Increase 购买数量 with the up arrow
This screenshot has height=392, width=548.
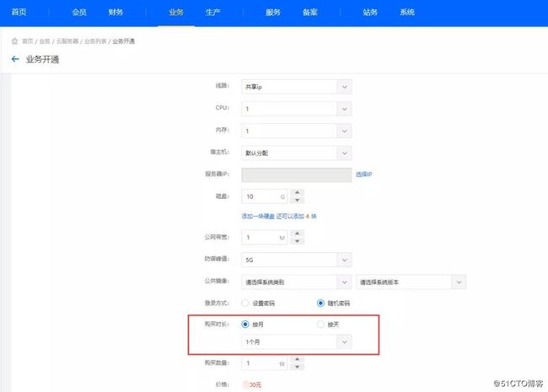click(x=297, y=359)
